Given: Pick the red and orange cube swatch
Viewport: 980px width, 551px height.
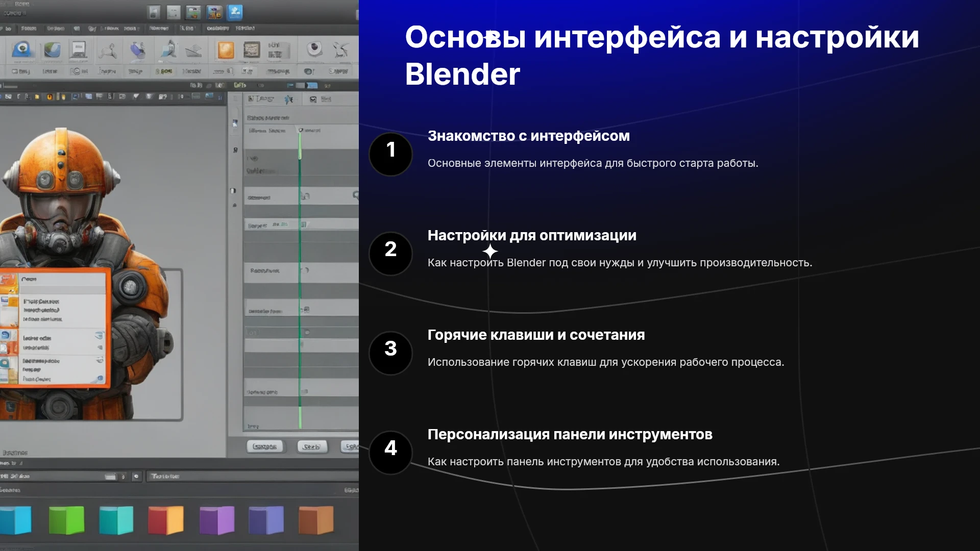Looking at the screenshot, I should click(166, 520).
